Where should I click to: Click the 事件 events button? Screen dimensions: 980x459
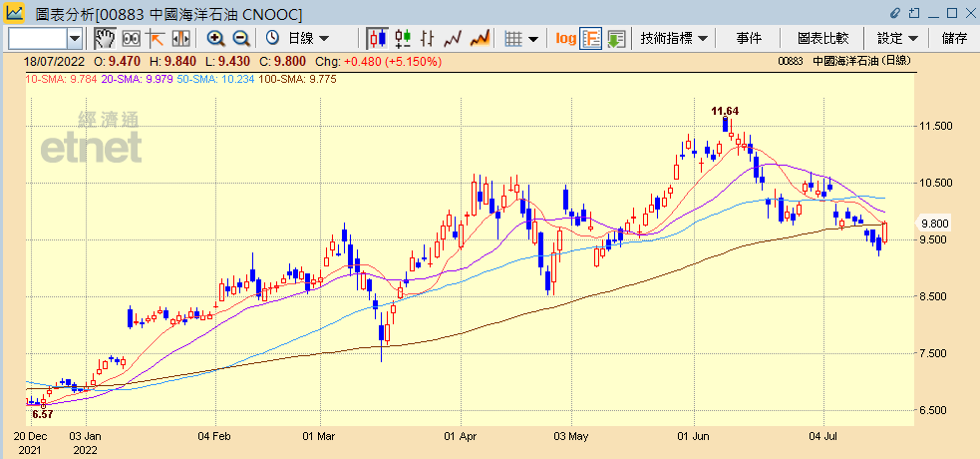pos(749,38)
